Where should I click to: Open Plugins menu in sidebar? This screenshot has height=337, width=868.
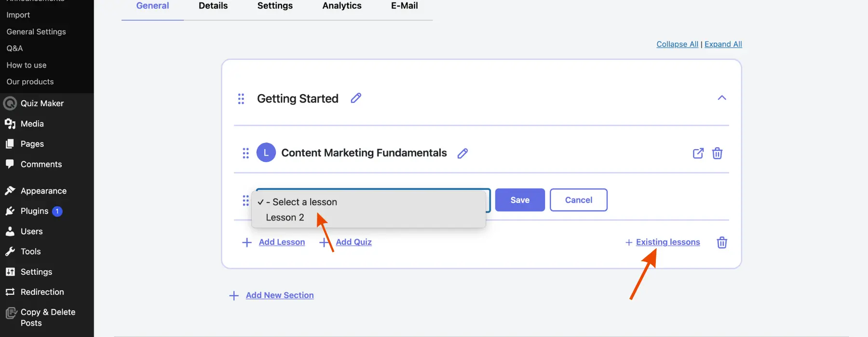34,211
